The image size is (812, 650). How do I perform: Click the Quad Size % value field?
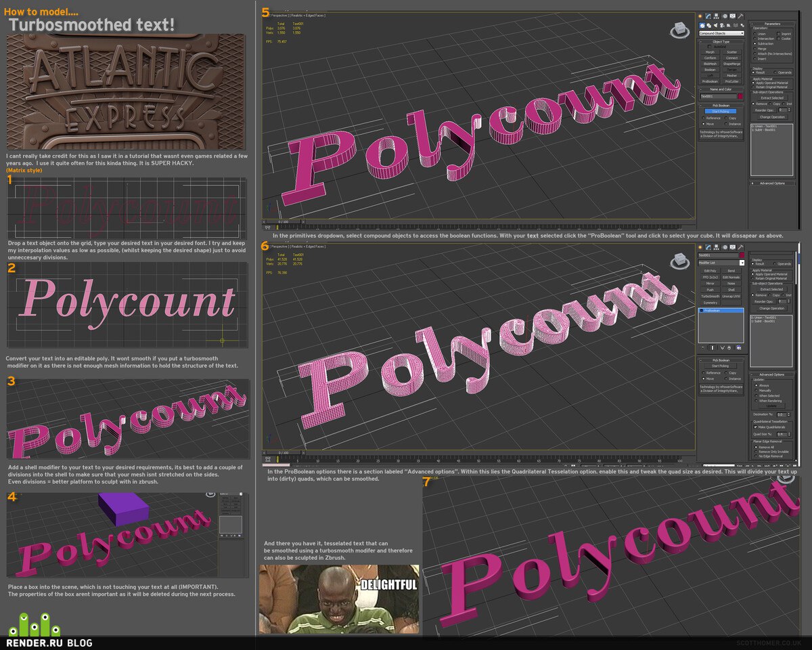[x=782, y=434]
